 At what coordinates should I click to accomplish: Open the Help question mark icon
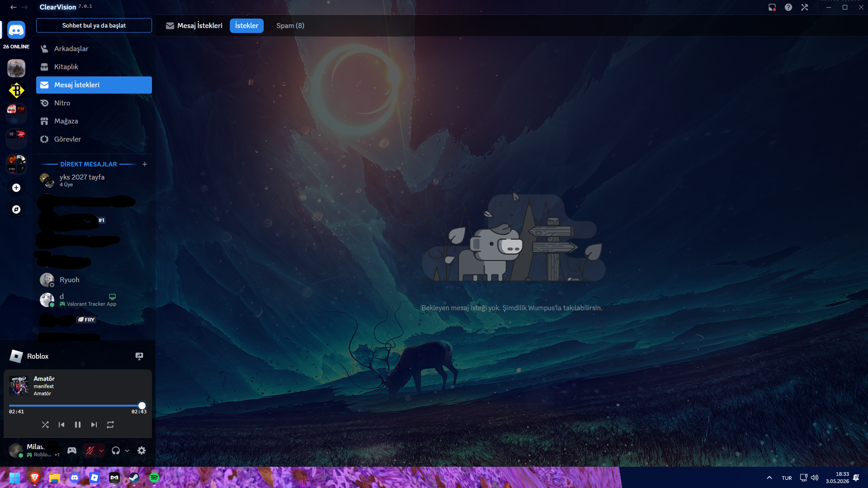click(788, 7)
